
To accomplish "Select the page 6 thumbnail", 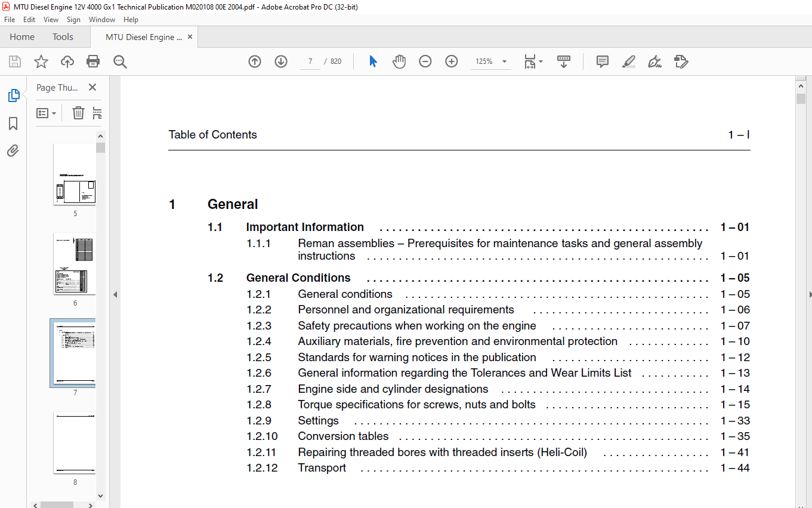I will pyautogui.click(x=75, y=263).
